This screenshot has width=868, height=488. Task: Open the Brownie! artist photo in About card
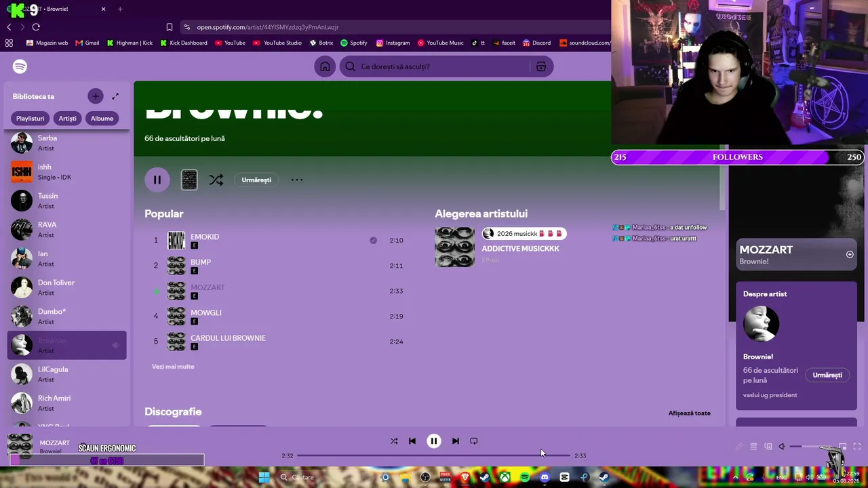coord(761,324)
